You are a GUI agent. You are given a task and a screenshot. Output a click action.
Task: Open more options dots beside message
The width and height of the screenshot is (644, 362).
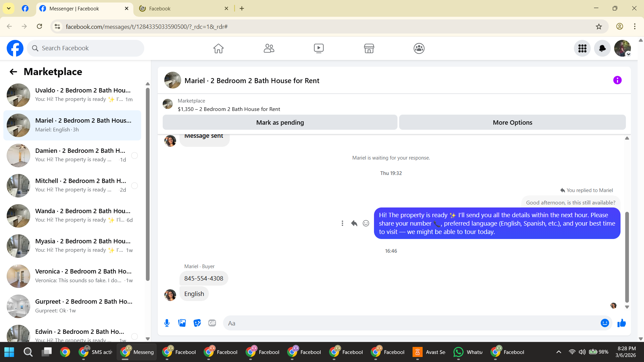tap(342, 223)
